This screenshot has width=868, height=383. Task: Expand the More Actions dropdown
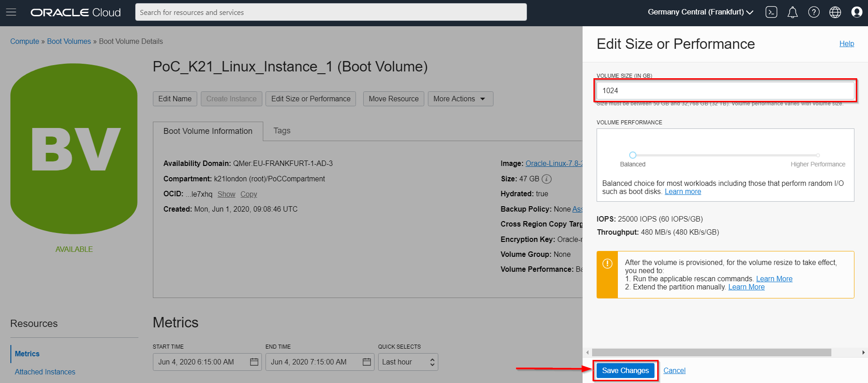[x=460, y=99]
